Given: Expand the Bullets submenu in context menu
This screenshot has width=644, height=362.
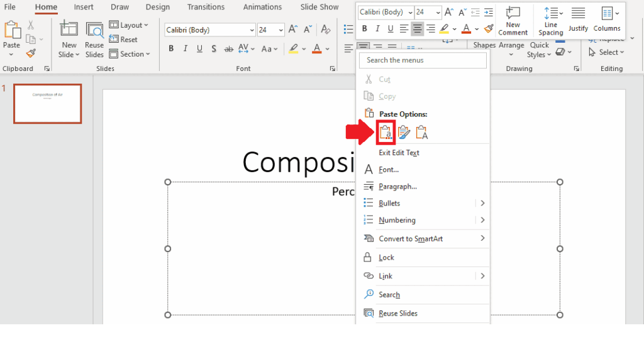Looking at the screenshot, I should 482,202.
